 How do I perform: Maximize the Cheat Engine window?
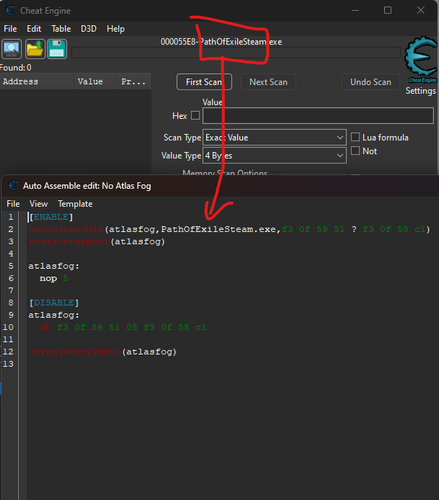pyautogui.click(x=388, y=10)
